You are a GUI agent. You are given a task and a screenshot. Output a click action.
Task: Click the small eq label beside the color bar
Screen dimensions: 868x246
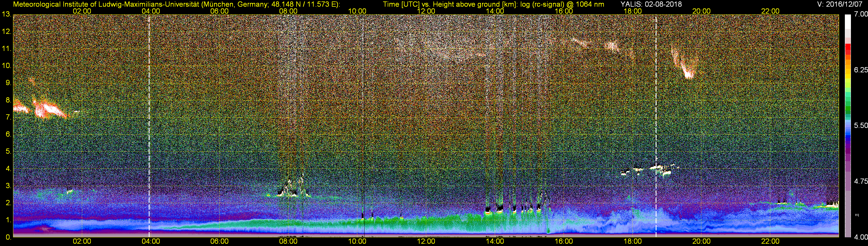(856, 215)
